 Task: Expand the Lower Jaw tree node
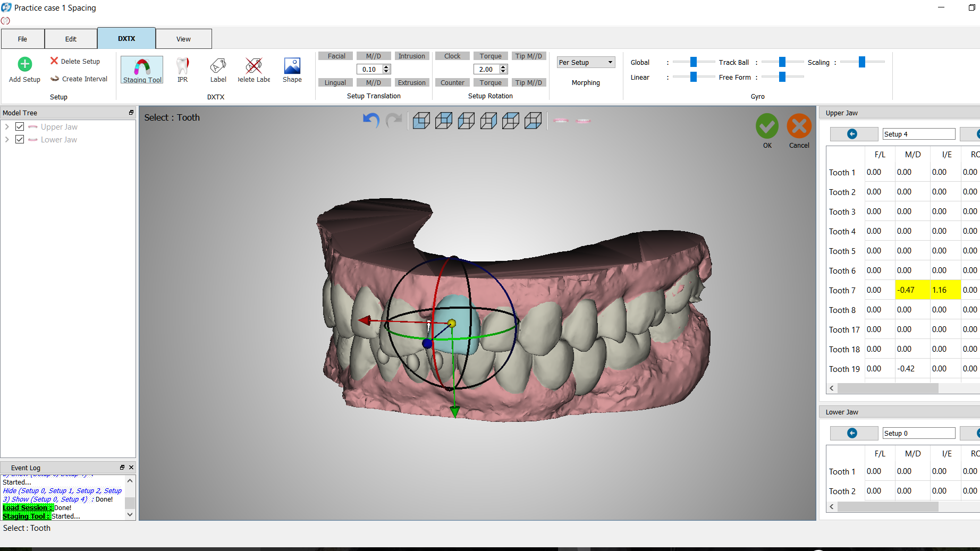click(x=7, y=140)
